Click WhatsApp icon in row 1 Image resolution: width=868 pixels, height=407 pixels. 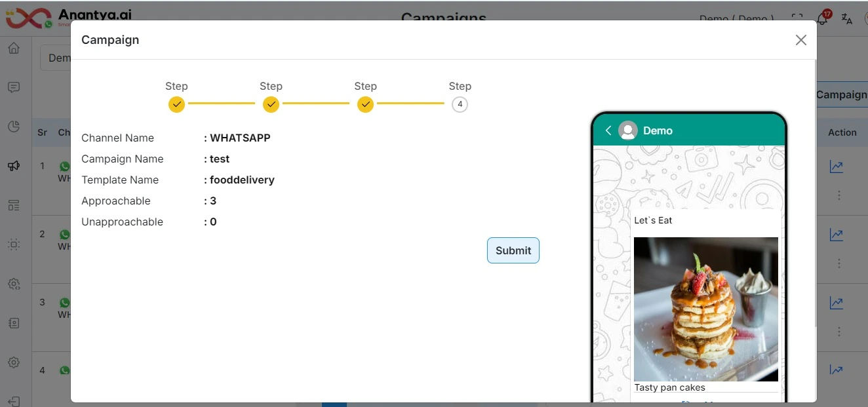click(x=64, y=166)
